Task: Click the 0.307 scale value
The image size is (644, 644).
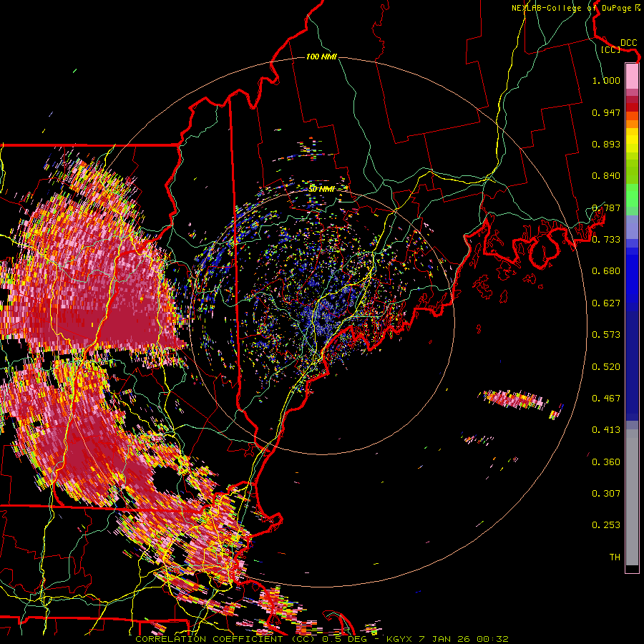Action: click(606, 494)
